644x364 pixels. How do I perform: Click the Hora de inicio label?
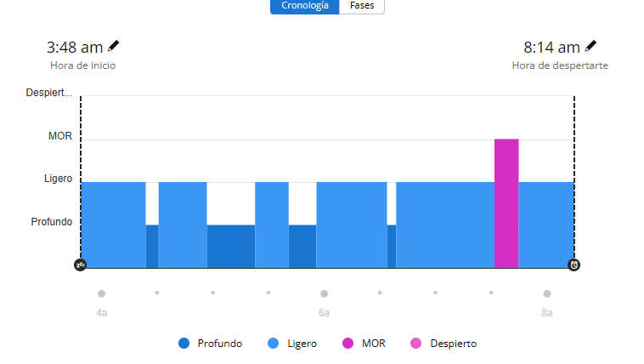click(x=82, y=65)
